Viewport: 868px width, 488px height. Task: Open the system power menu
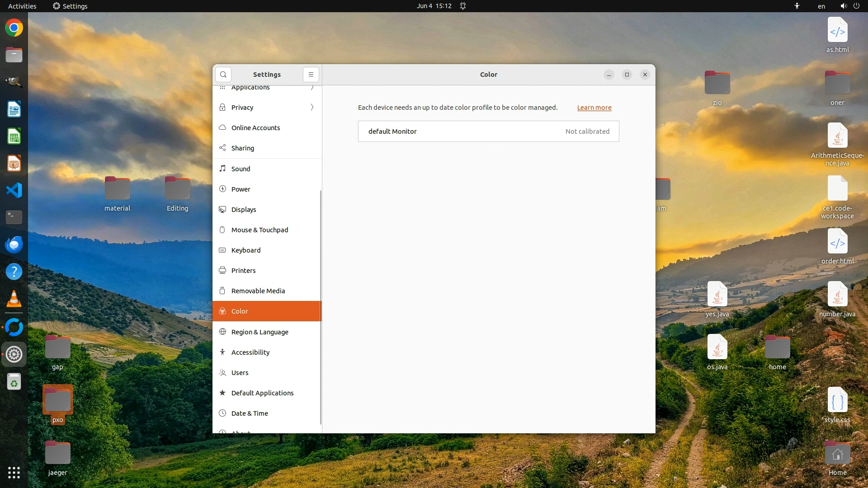856,6
